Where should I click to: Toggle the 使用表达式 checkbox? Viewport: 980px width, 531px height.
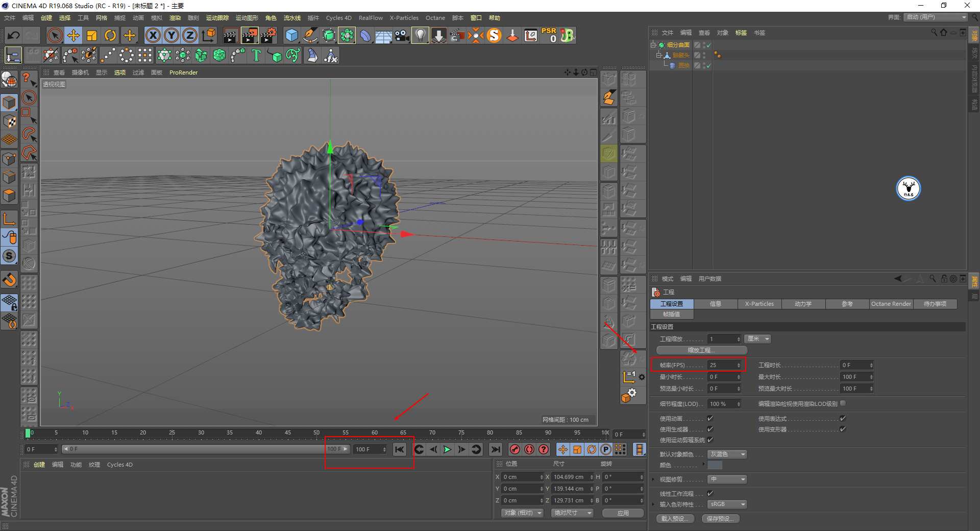pos(843,418)
